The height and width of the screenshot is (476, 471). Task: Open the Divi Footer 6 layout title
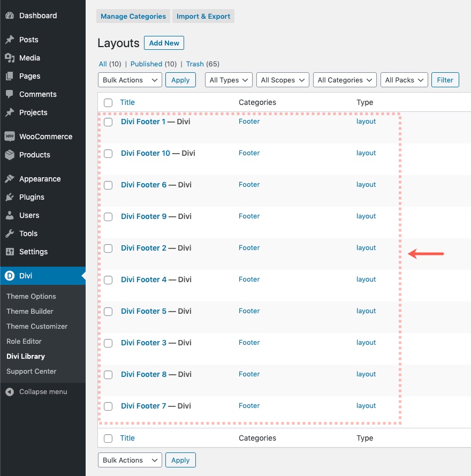[144, 185]
